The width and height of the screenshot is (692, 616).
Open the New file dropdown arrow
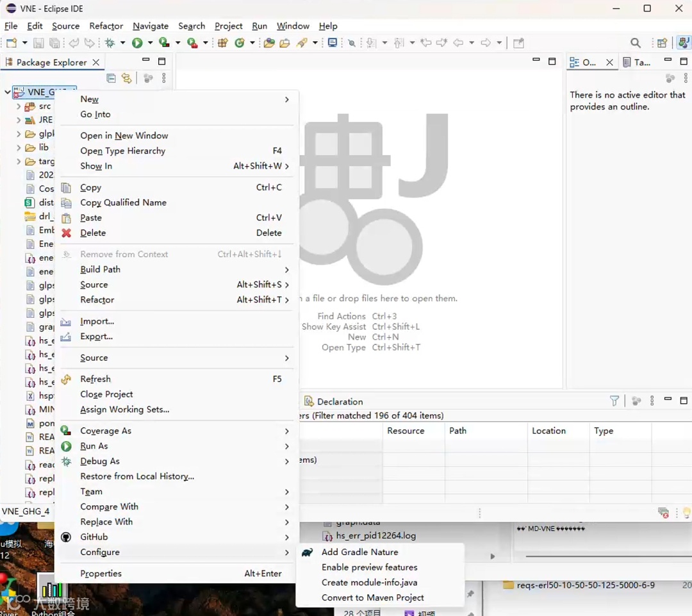pos(25,43)
